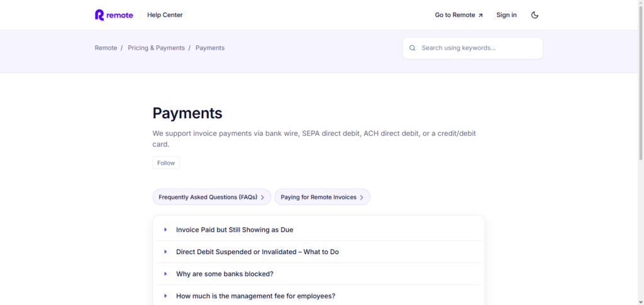The width and height of the screenshot is (644, 305).
Task: Expand How much is the management fee question
Action: [318, 296]
